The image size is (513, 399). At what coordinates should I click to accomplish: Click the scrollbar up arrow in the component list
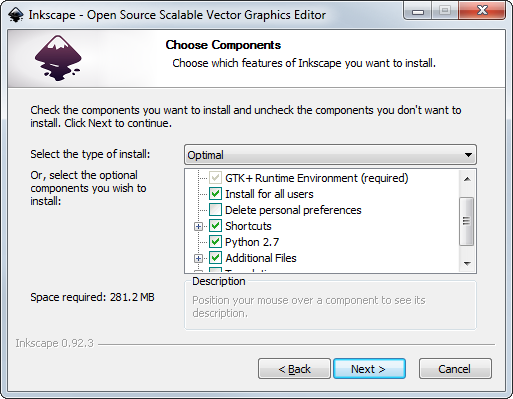467,179
